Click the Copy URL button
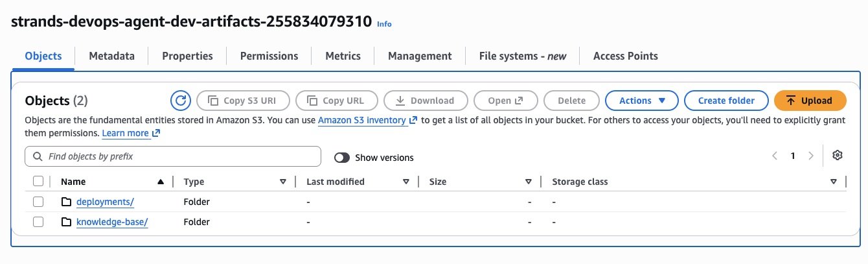 (x=337, y=101)
